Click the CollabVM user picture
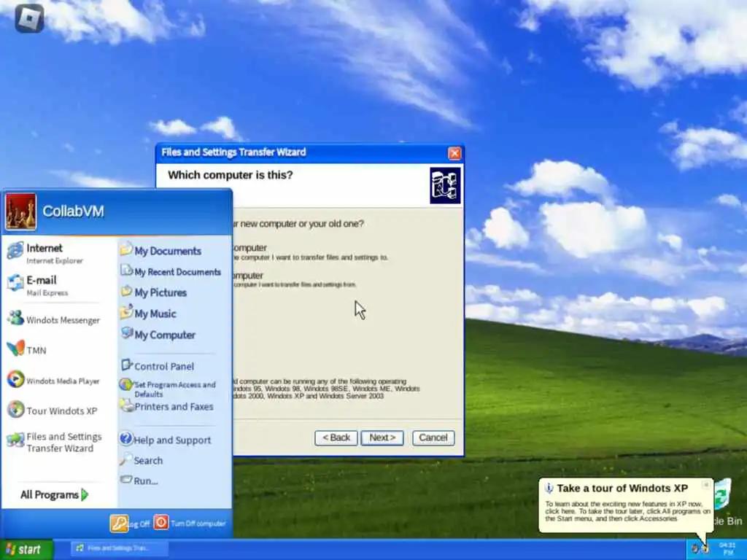The height and width of the screenshot is (560, 747). (x=20, y=211)
